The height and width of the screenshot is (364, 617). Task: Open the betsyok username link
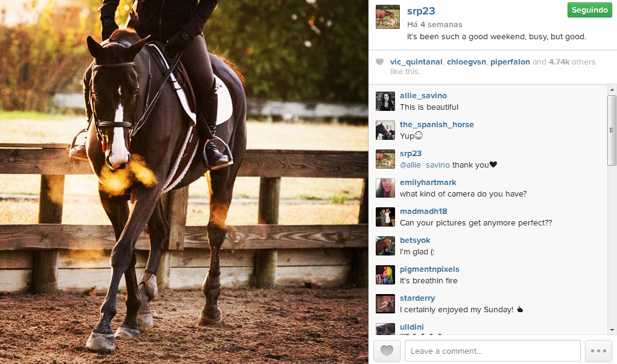pyautogui.click(x=415, y=240)
